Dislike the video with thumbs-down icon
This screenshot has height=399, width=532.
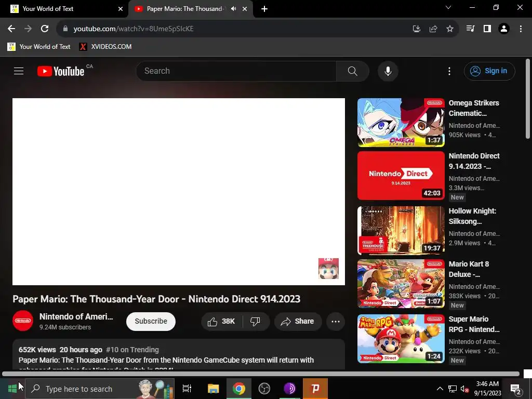click(x=256, y=321)
